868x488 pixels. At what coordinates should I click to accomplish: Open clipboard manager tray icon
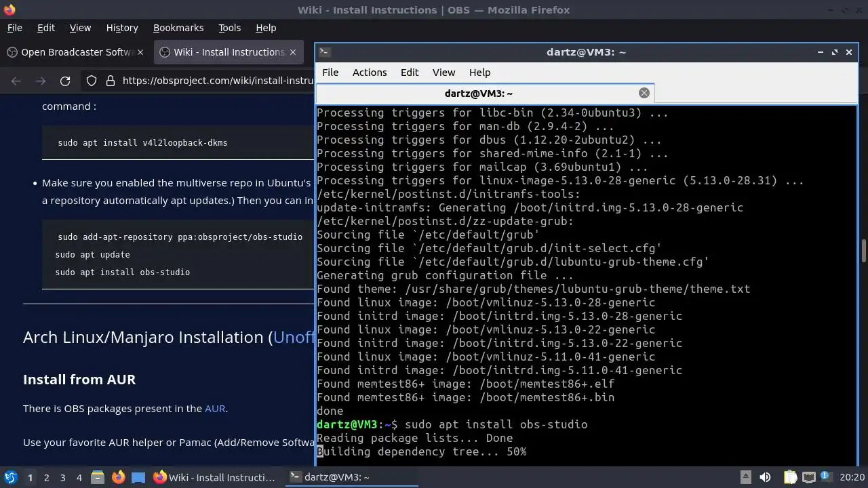coord(790,477)
